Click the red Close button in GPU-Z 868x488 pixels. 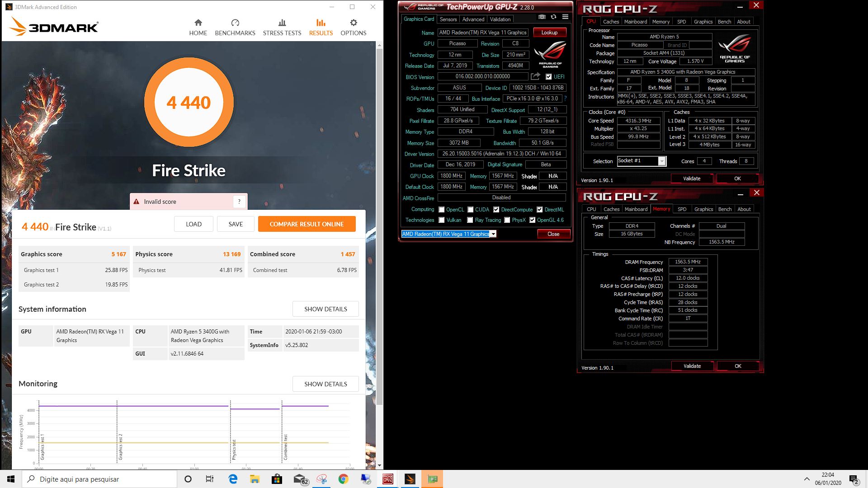click(553, 234)
